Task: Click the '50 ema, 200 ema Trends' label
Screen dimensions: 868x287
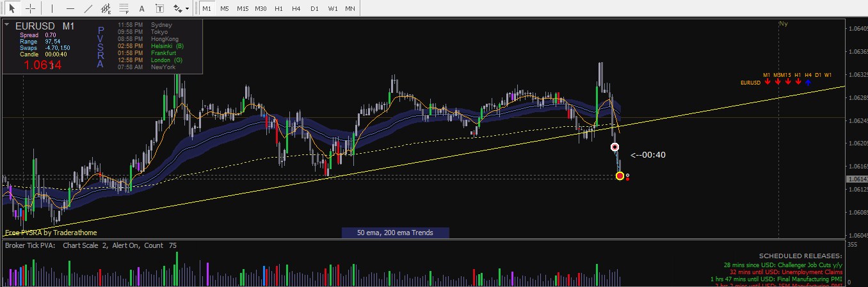Action: pyautogui.click(x=395, y=233)
